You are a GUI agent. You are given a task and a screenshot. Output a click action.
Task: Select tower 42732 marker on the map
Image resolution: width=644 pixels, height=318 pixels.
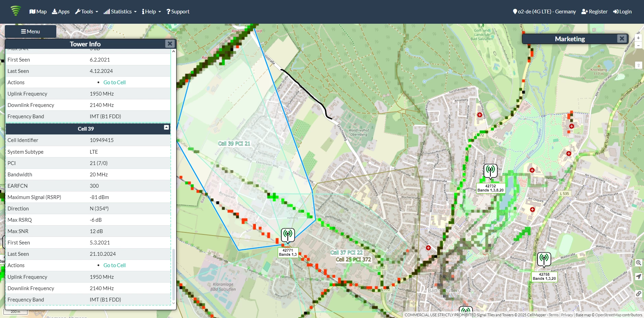[x=490, y=171]
